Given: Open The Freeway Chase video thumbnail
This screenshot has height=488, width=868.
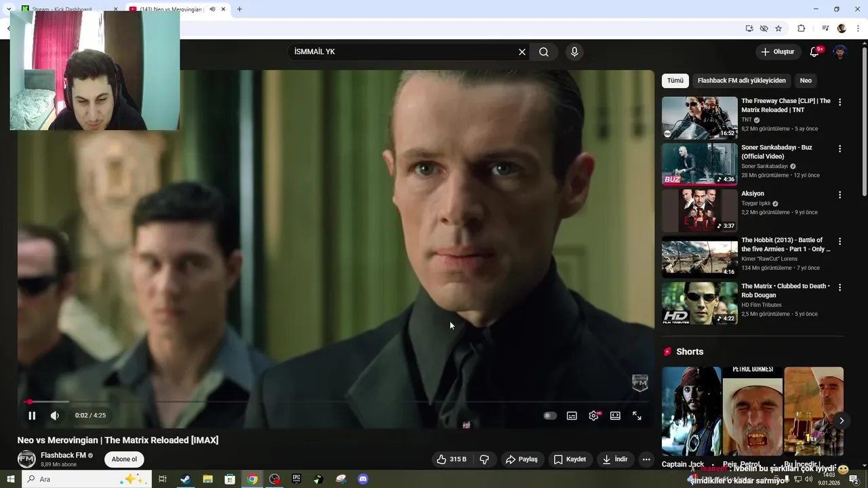Looking at the screenshot, I should point(700,118).
